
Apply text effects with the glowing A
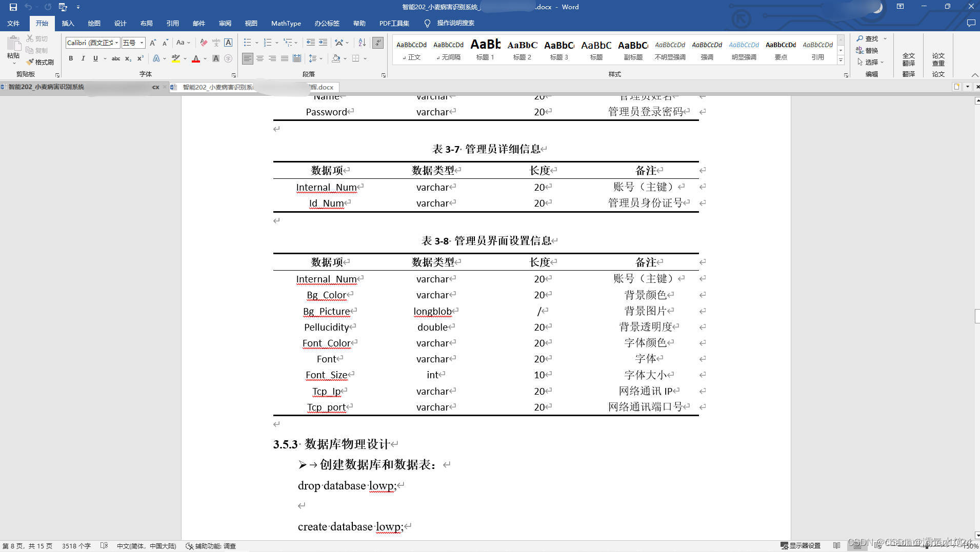[x=156, y=58]
